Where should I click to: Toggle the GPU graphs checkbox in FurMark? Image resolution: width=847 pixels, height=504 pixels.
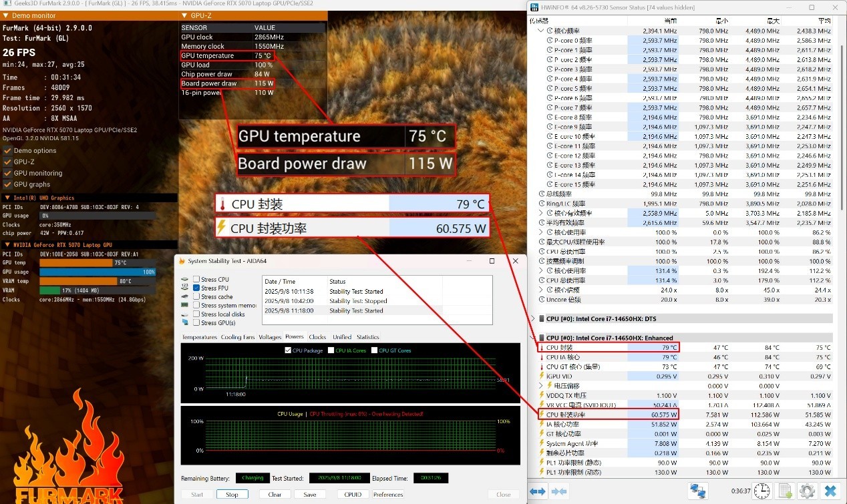pos(8,184)
